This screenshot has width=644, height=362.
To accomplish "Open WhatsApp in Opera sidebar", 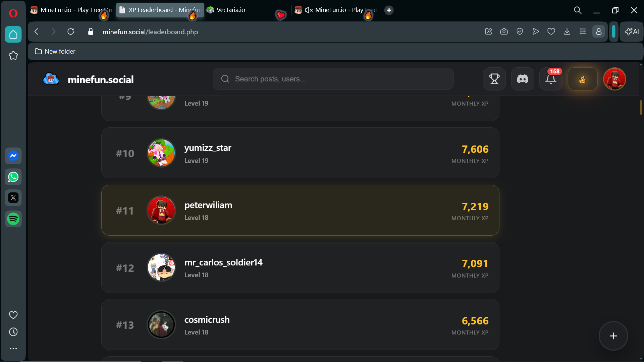I will click(13, 177).
